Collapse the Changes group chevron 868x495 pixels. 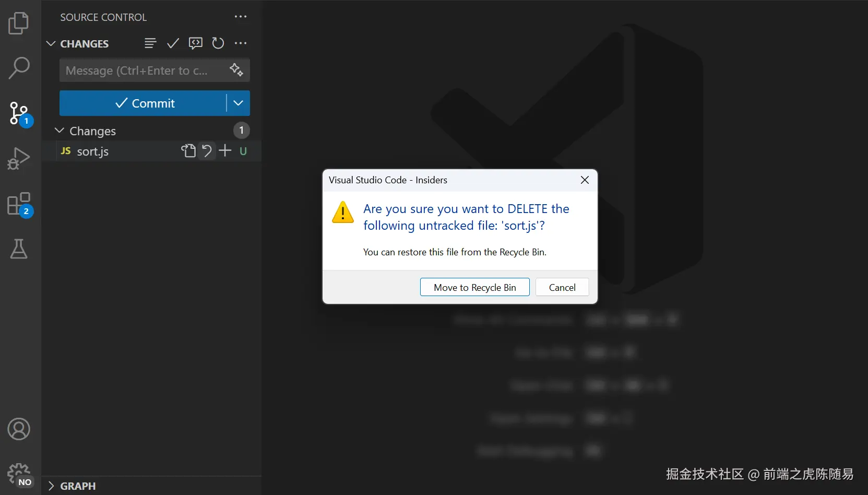60,130
